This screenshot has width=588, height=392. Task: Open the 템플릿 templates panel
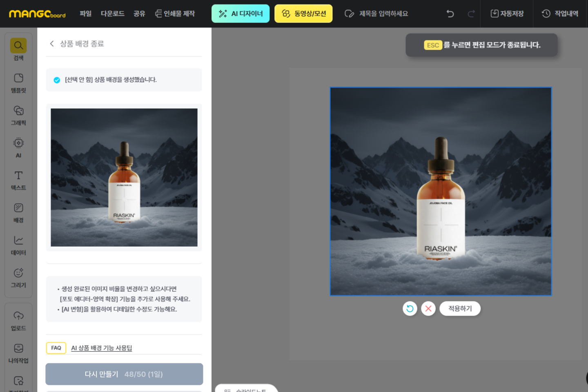[18, 82]
